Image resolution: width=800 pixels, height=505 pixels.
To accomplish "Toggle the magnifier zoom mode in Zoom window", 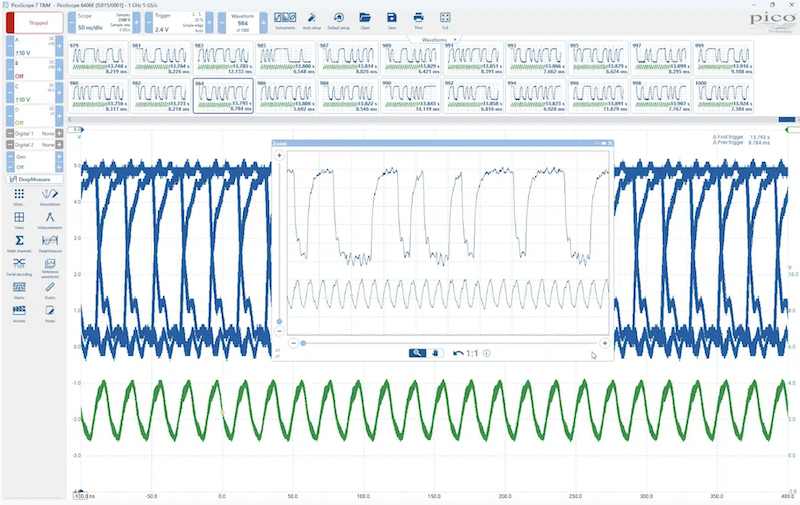I will [419, 353].
